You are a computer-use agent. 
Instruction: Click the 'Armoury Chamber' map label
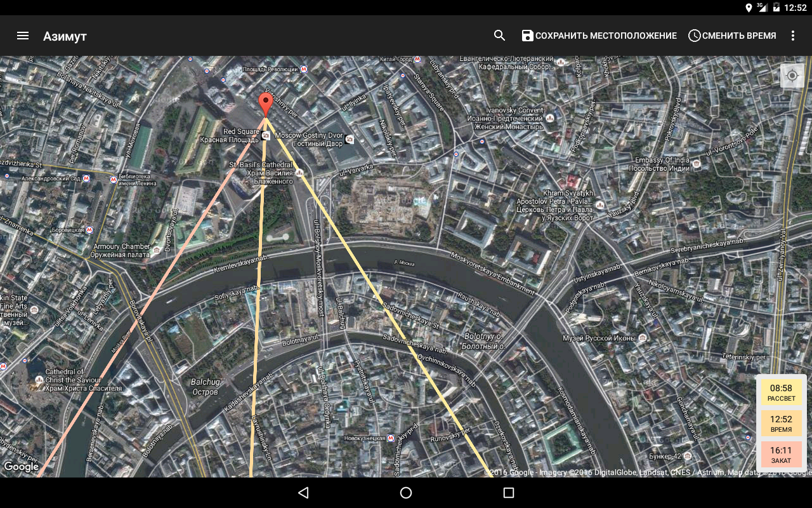tap(122, 246)
